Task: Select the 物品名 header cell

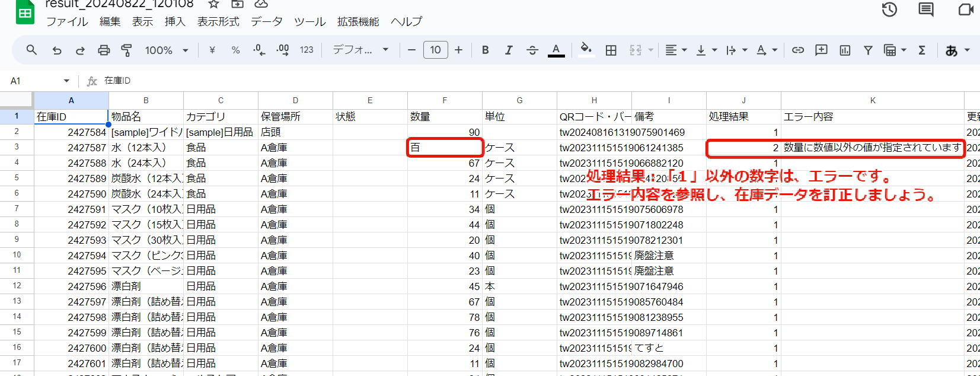Action: coord(146,117)
